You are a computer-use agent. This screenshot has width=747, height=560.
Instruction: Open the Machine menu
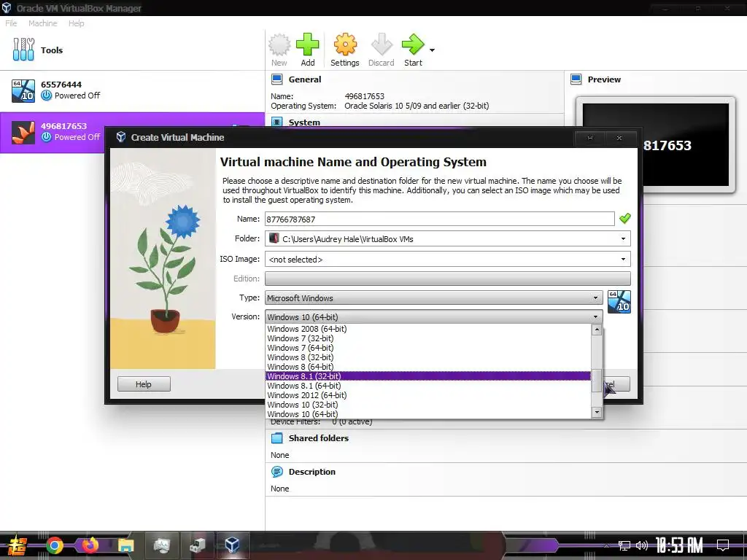(x=42, y=23)
